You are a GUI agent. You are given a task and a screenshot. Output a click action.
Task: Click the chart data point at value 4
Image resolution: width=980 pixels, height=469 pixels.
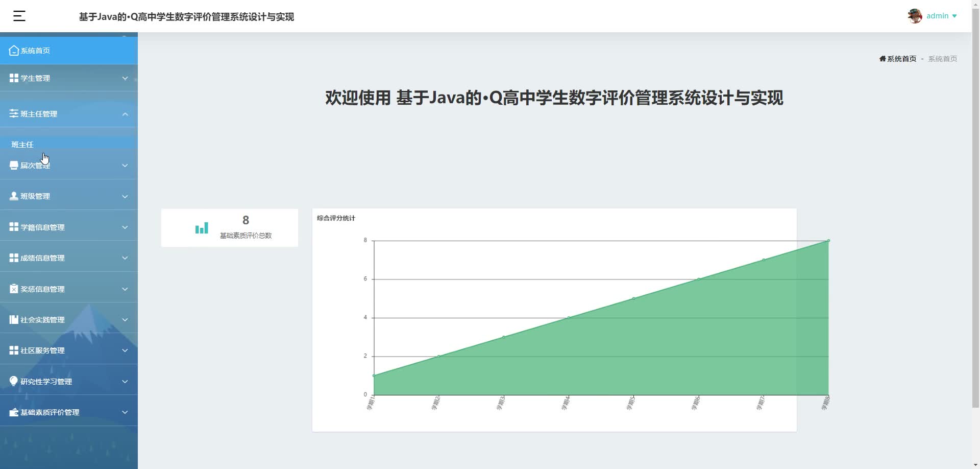[x=569, y=318]
